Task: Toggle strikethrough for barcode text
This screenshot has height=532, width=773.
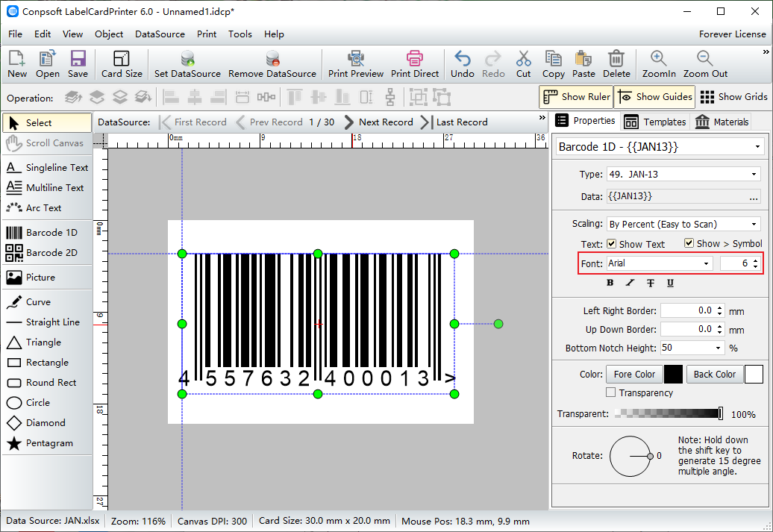Action: point(650,283)
